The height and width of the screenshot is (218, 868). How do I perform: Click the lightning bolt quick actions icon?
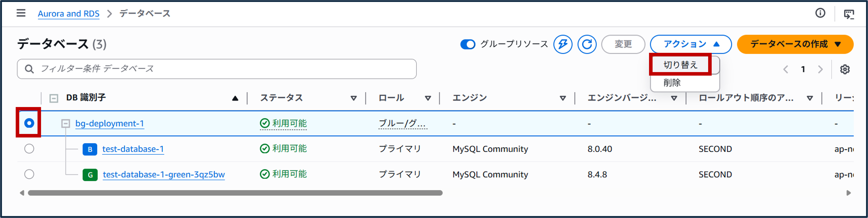563,44
